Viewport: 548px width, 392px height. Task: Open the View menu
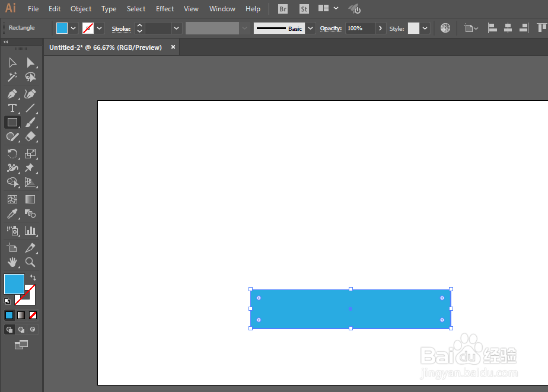pyautogui.click(x=191, y=9)
